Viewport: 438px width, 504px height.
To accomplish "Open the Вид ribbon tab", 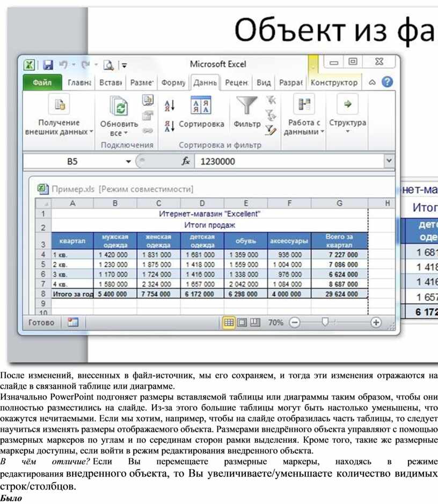I will [x=264, y=83].
